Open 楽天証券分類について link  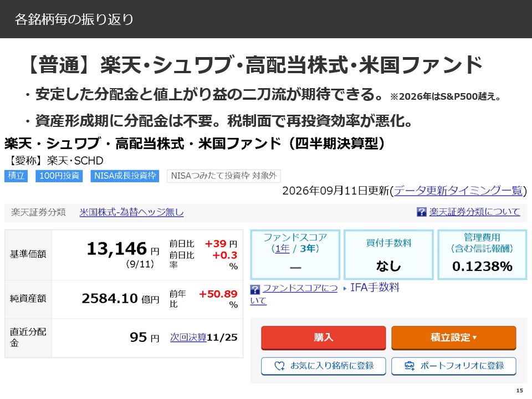click(474, 212)
